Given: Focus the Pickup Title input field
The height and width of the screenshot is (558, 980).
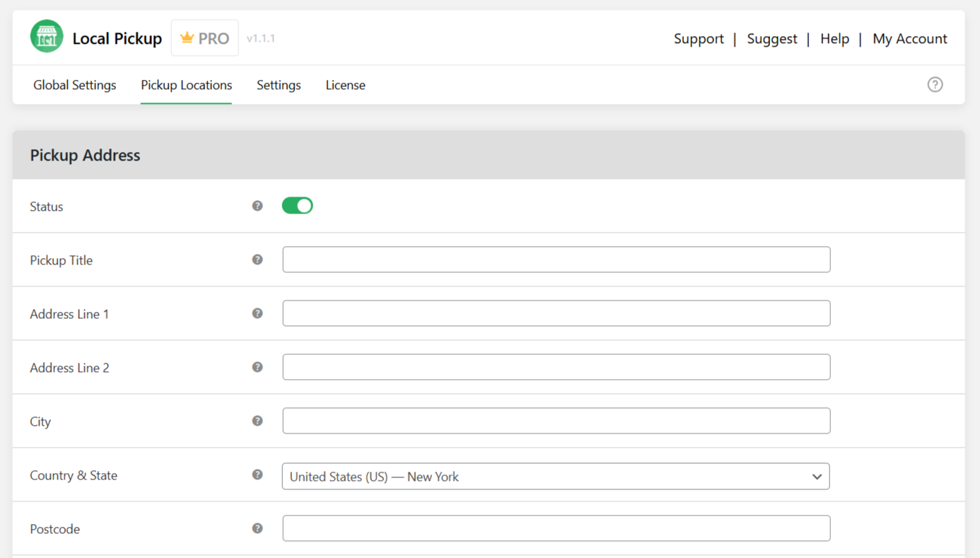Looking at the screenshot, I should coord(556,260).
